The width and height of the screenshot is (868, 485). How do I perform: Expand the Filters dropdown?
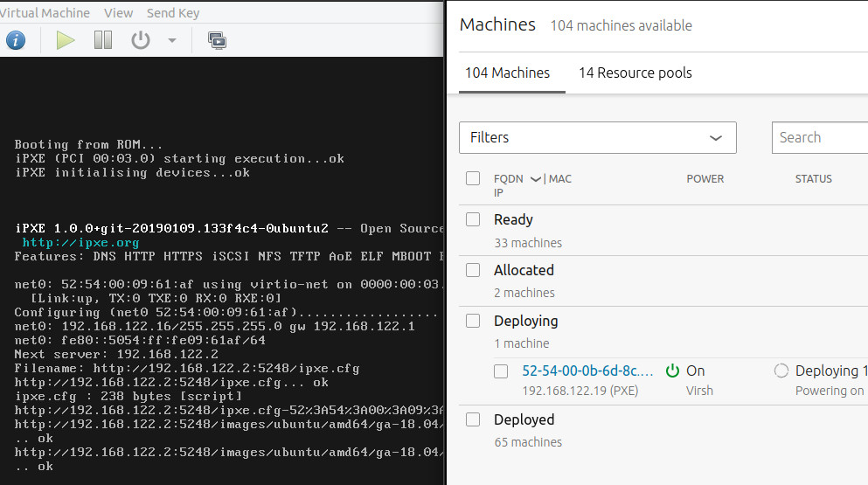(x=597, y=137)
